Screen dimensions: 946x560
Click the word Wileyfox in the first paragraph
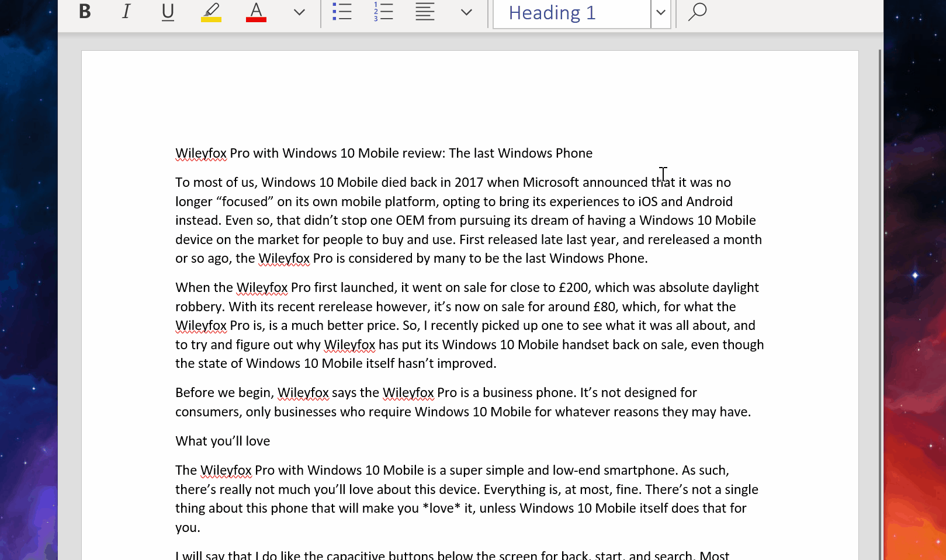tap(285, 258)
